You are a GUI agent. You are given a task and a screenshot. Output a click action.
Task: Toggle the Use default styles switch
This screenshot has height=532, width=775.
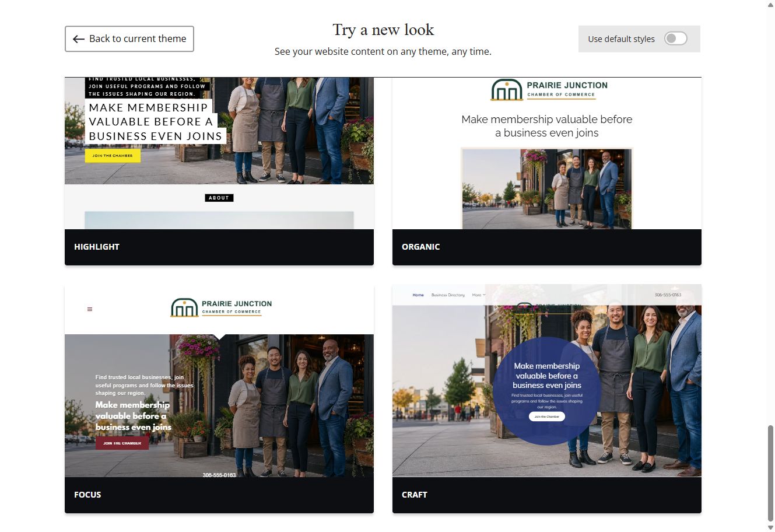[676, 38]
